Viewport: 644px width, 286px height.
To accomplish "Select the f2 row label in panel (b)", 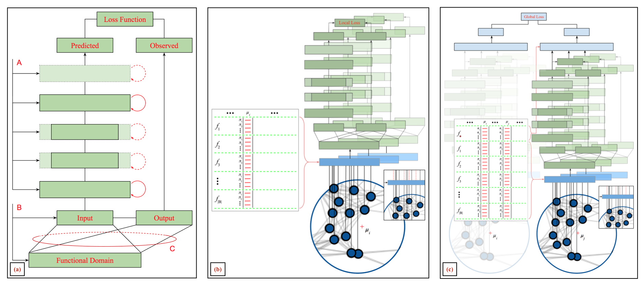I will (218, 145).
